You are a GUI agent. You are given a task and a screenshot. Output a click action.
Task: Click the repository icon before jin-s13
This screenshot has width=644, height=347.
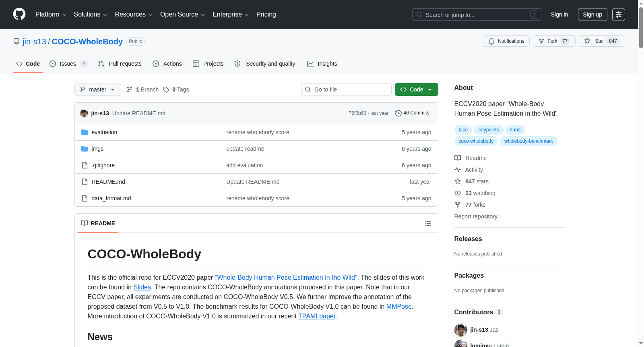click(16, 42)
